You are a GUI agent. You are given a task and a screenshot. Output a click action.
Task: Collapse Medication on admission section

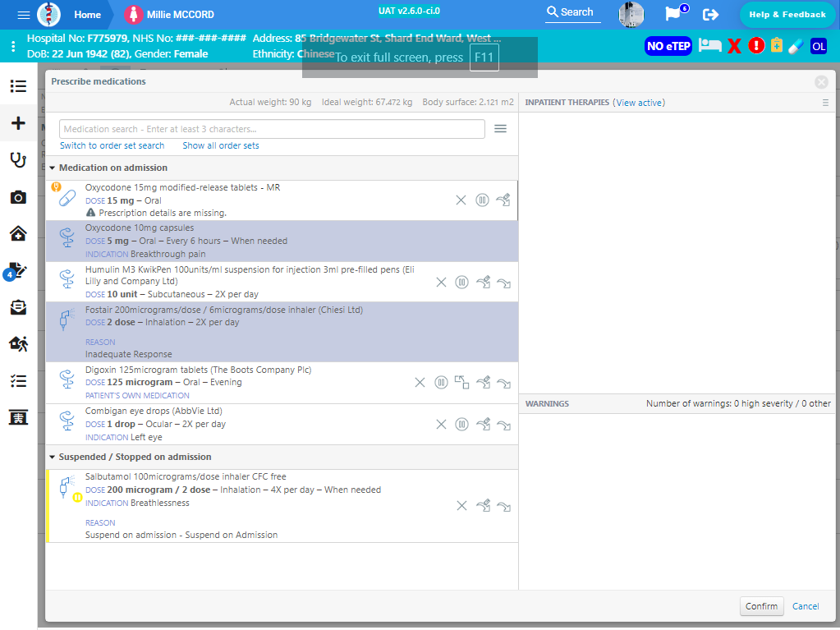52,168
